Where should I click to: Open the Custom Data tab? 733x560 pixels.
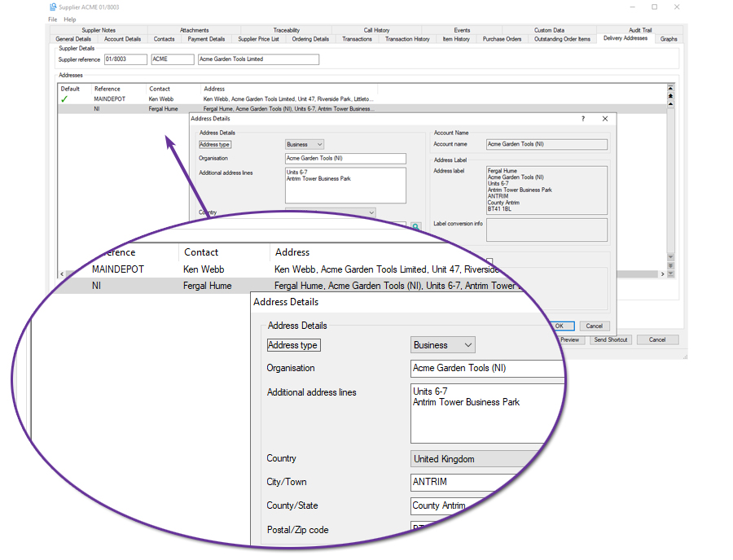click(549, 30)
